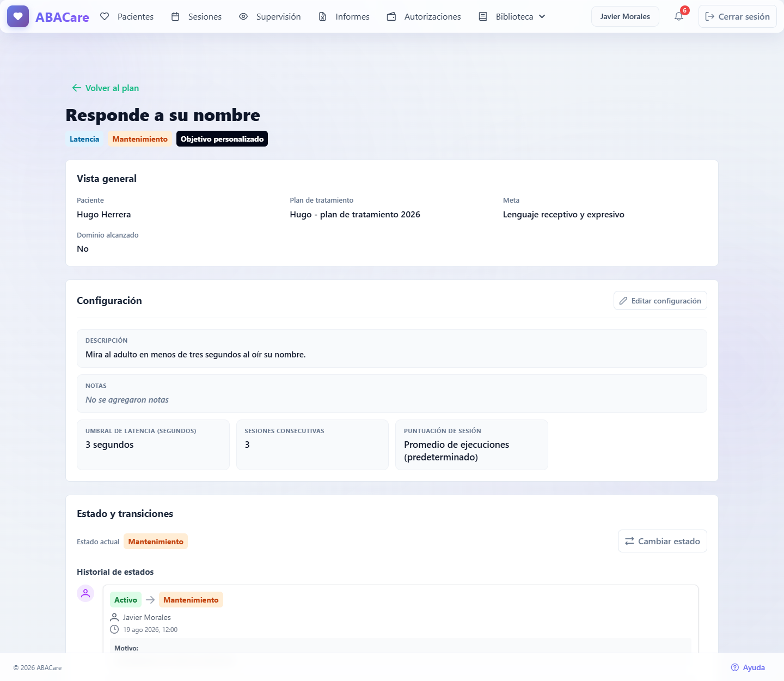Click the Activo status badge in history

click(126, 600)
